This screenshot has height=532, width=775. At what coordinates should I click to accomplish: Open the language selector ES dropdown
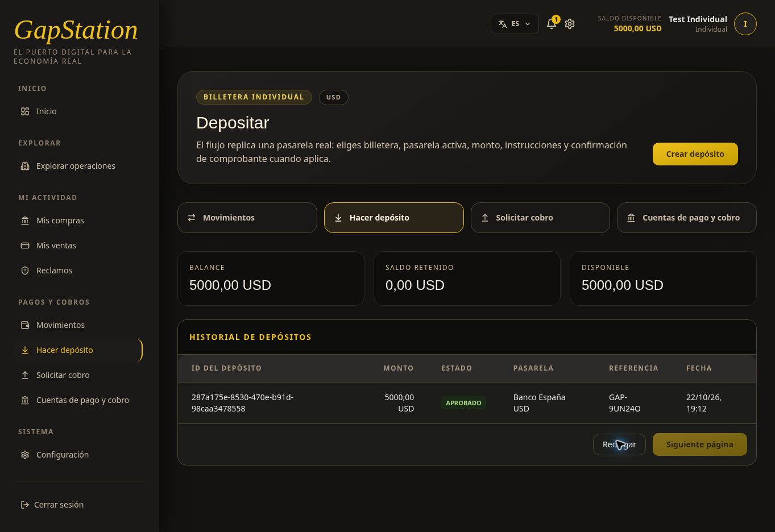pos(515,24)
